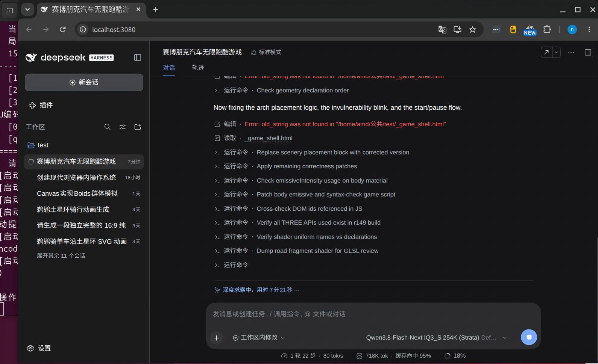
Task: Expand the share options dropdown arrow
Action: pyautogui.click(x=556, y=52)
